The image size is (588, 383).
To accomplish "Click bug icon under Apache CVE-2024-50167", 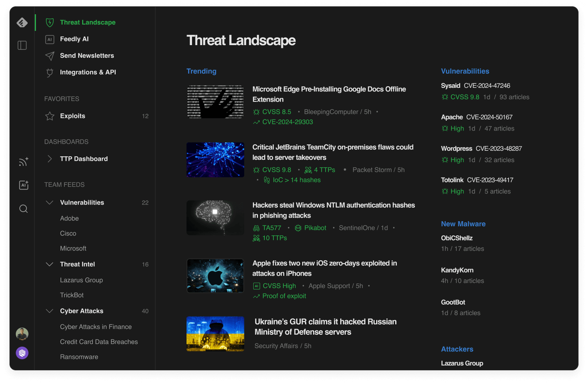I will pos(445,129).
